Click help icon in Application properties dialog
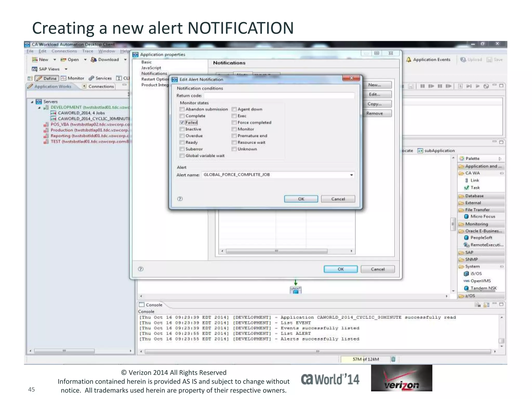This screenshot has height=399, width=532. [x=141, y=269]
